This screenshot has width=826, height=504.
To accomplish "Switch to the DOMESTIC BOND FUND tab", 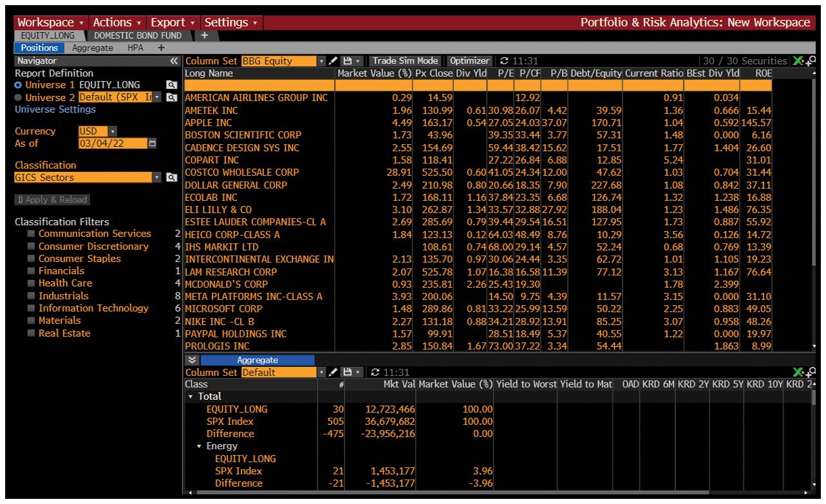I will tap(138, 36).
